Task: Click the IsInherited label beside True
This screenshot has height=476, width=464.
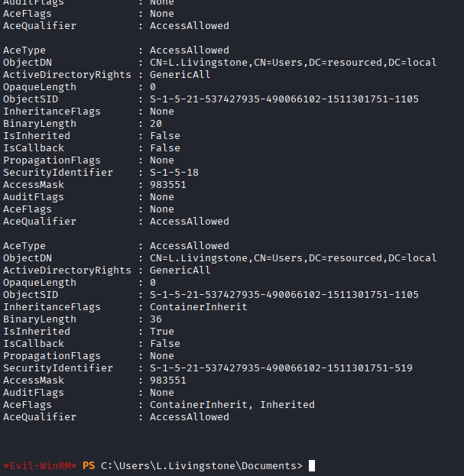Action: pos(37,332)
